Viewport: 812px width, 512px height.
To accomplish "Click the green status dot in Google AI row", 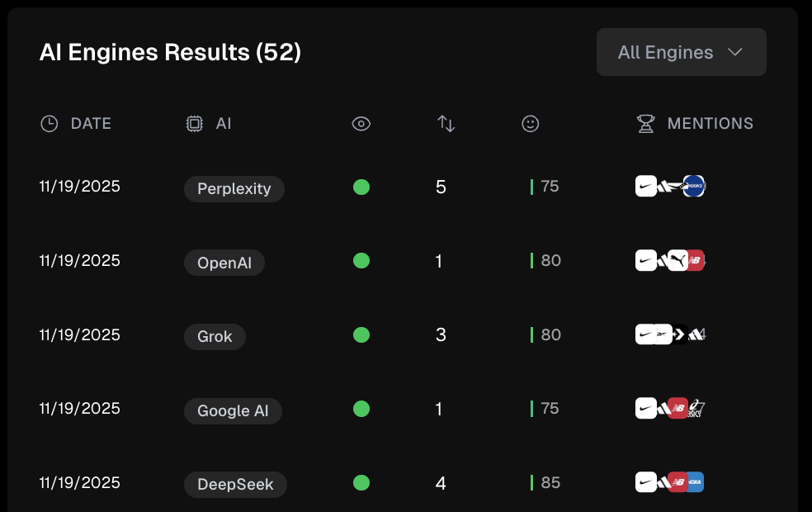I will (x=361, y=408).
